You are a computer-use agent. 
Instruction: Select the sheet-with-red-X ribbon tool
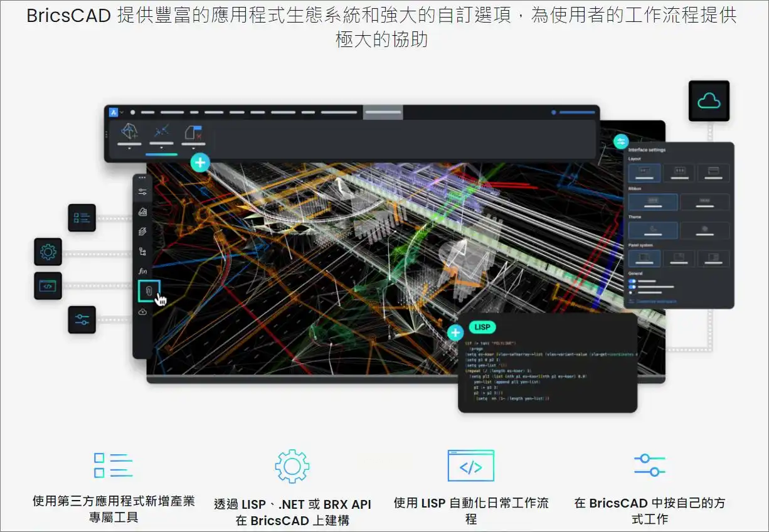pyautogui.click(x=193, y=132)
